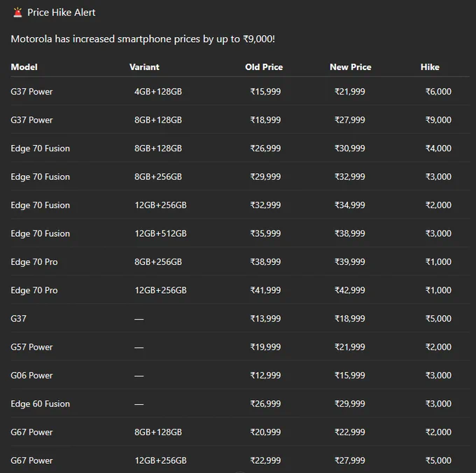Click the '₹20,999' old price

[x=265, y=432]
